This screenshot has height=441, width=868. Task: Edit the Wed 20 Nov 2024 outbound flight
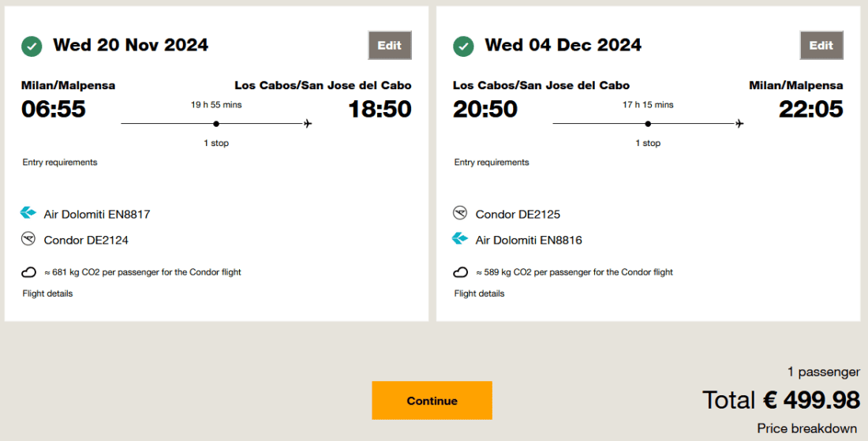point(390,45)
